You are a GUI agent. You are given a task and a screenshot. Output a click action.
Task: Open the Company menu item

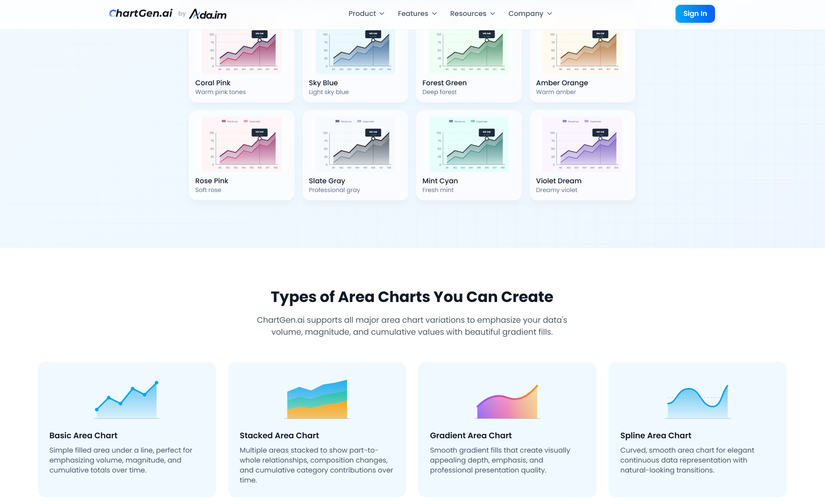coord(530,14)
